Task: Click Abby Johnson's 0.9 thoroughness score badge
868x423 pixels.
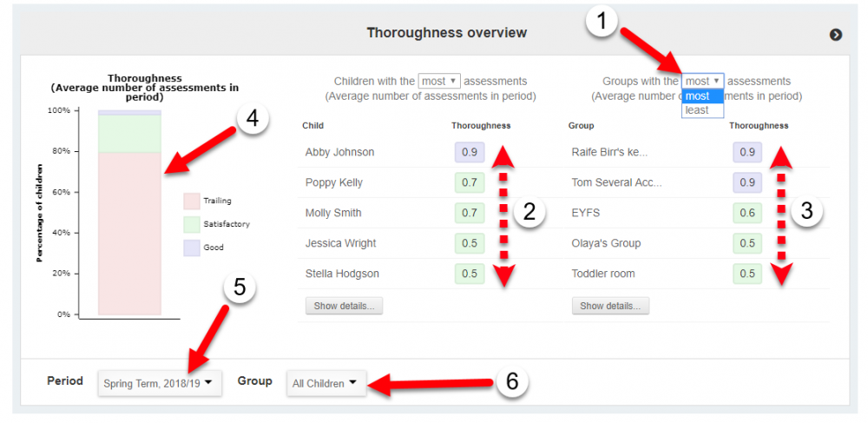Action: pyautogui.click(x=469, y=153)
